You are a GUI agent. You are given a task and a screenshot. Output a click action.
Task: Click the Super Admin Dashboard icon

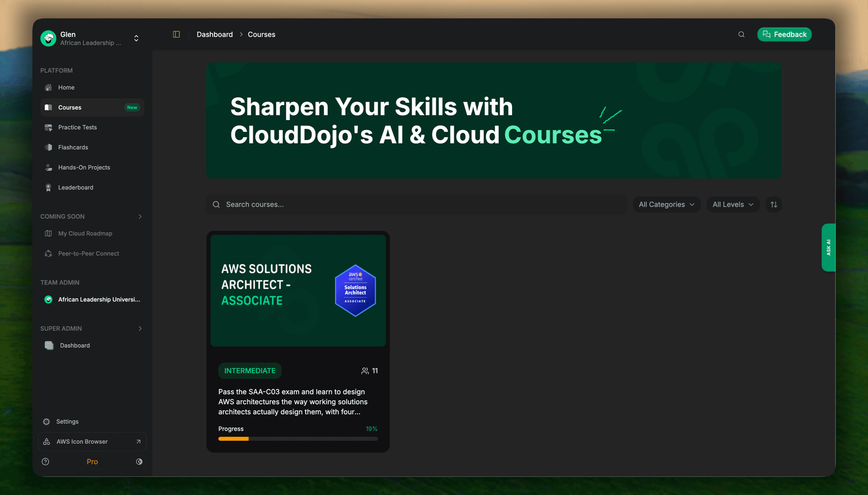coord(49,345)
